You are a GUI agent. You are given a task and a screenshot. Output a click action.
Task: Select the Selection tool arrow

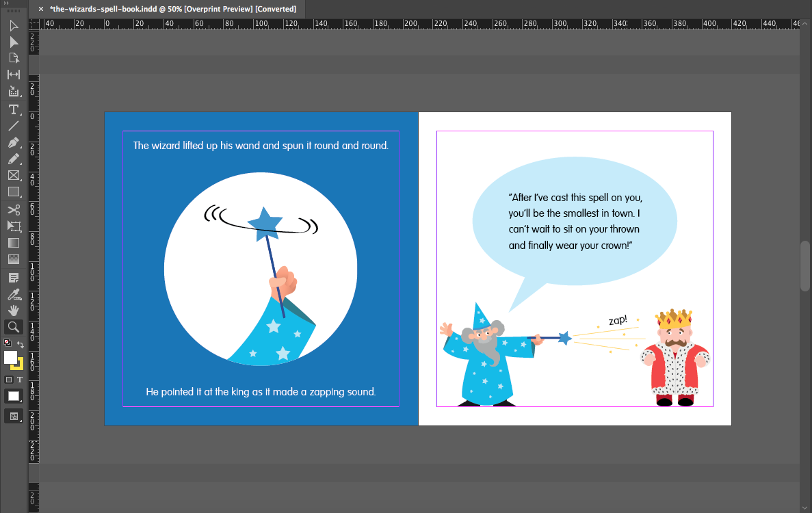[x=14, y=26]
